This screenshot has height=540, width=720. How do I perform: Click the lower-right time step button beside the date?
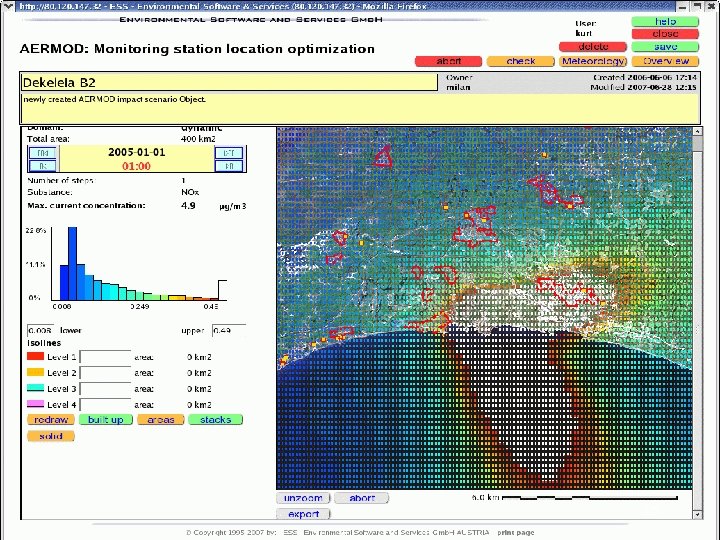tap(229, 166)
